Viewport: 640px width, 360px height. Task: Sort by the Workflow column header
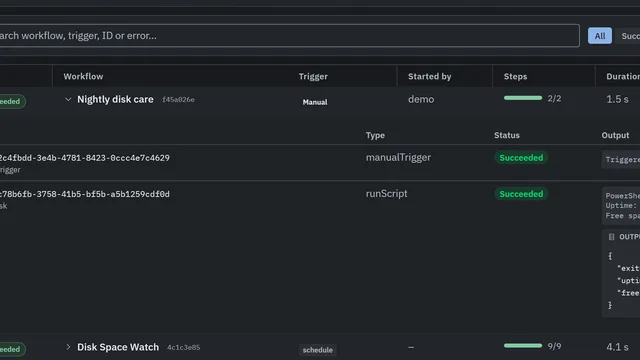click(x=83, y=76)
